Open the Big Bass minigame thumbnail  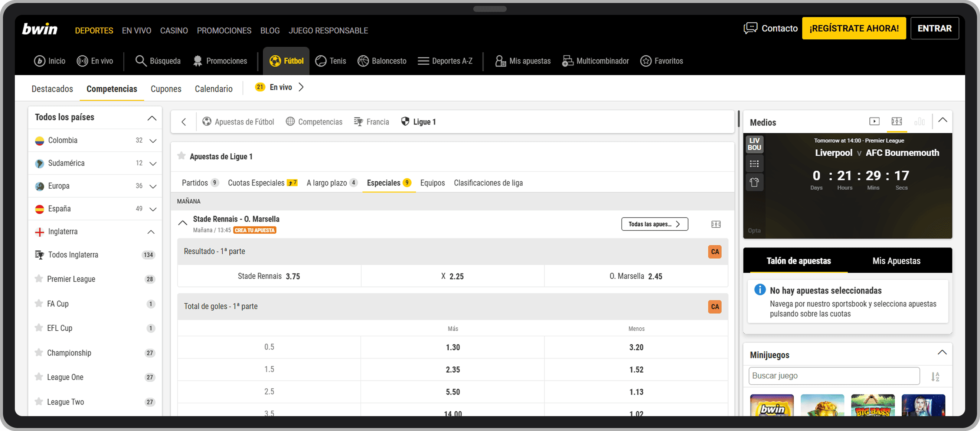pos(872,405)
